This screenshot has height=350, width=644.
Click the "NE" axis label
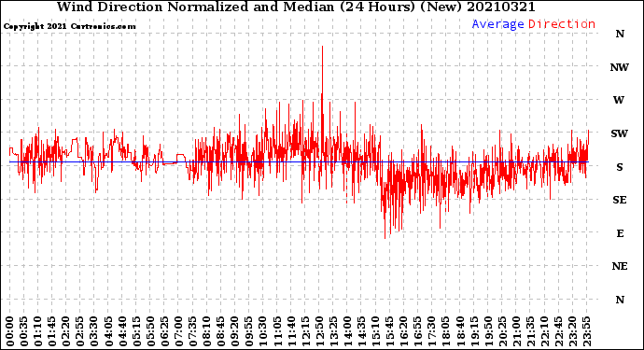620,267
